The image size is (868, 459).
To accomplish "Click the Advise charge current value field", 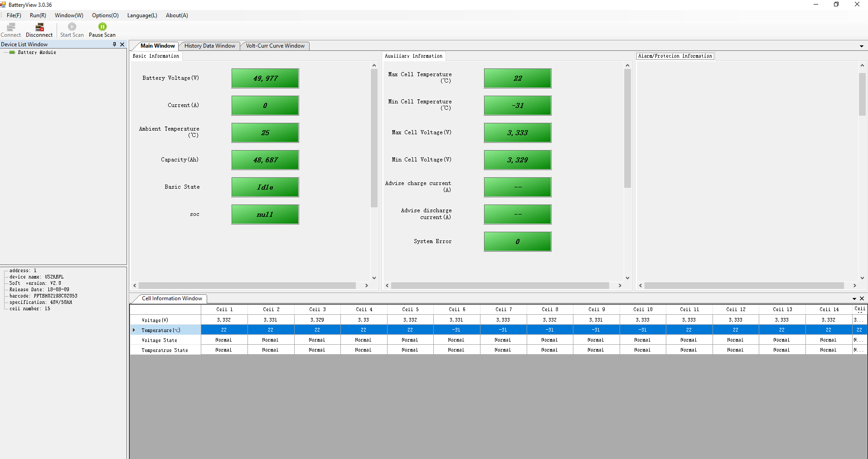I will 518,187.
